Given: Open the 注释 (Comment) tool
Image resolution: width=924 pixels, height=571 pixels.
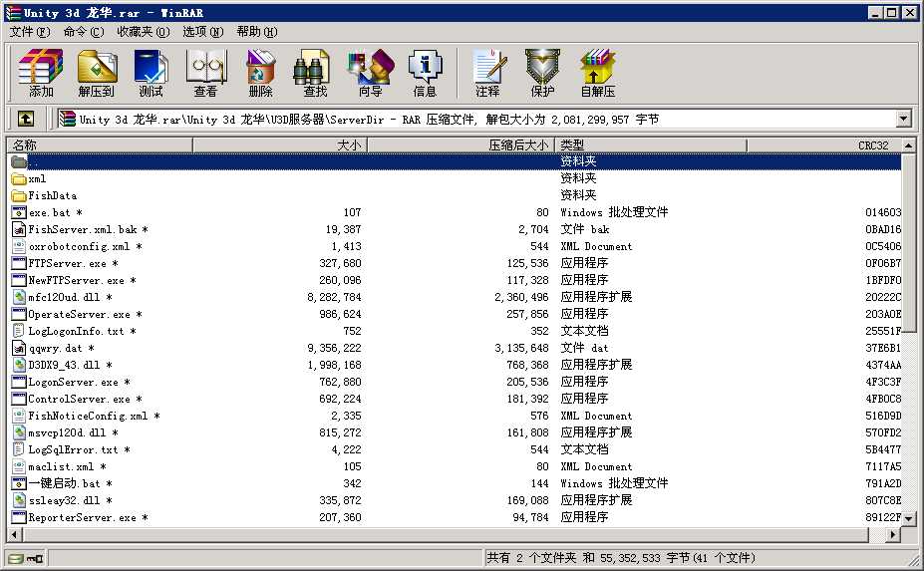Looking at the screenshot, I should click(488, 73).
